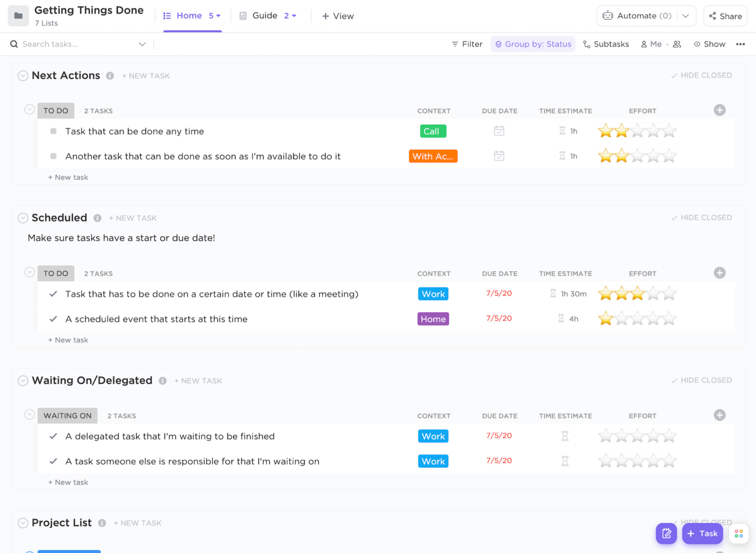Add a column to the Scheduled list

point(719,273)
